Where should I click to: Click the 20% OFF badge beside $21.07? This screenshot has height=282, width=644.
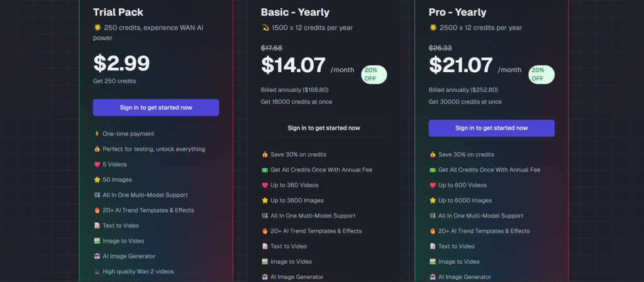point(541,75)
